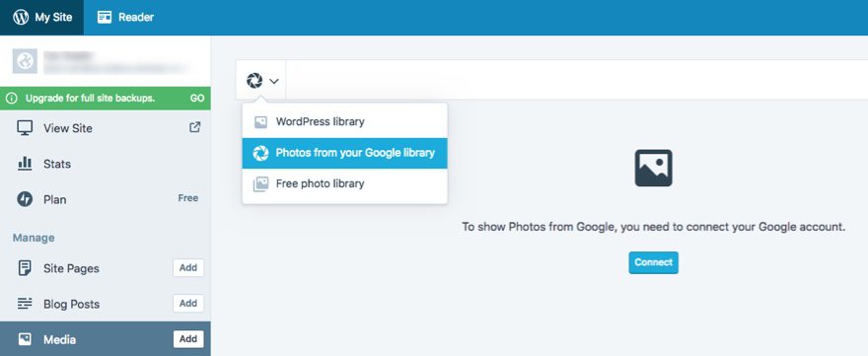Connect your Google account
Screen dimensions: 868x356
tap(653, 262)
